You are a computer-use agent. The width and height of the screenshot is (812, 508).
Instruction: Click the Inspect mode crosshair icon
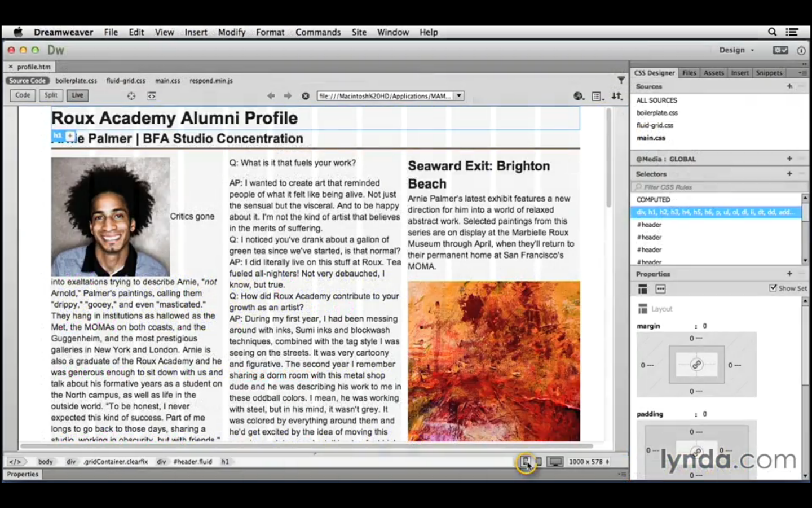pyautogui.click(x=131, y=96)
